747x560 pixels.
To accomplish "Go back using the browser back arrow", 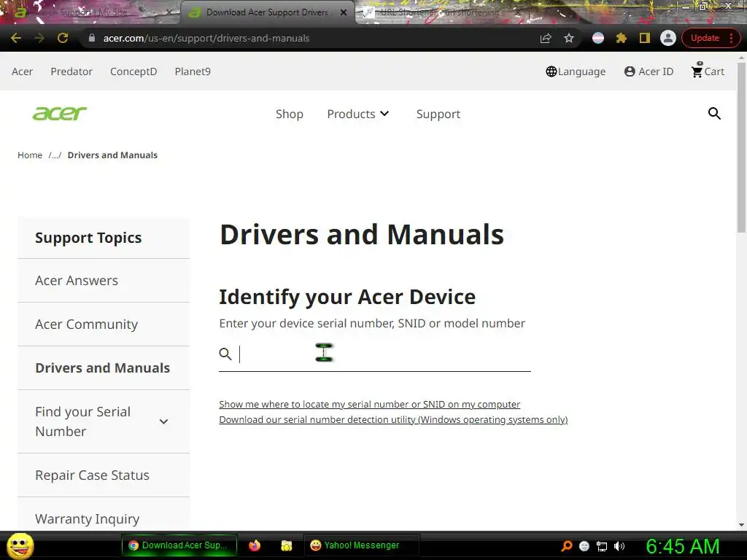I will pyautogui.click(x=16, y=38).
